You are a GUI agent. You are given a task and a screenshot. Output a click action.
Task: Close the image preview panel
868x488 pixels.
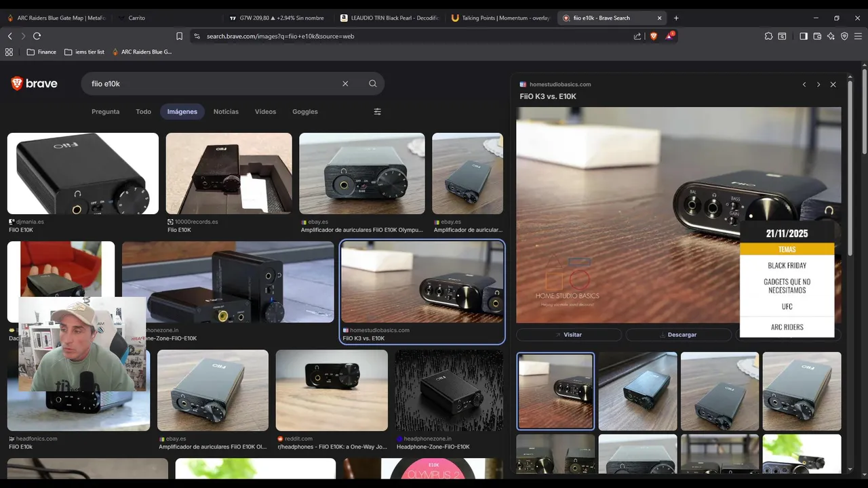coord(833,85)
